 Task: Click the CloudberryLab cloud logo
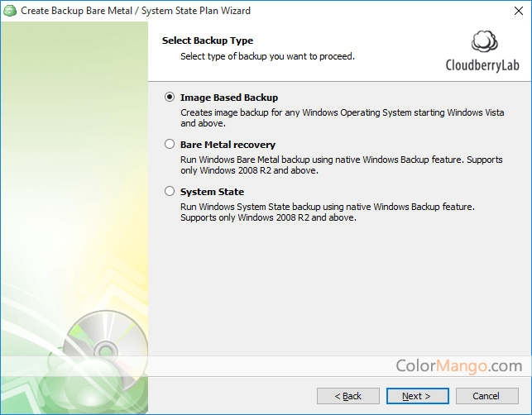pos(484,43)
